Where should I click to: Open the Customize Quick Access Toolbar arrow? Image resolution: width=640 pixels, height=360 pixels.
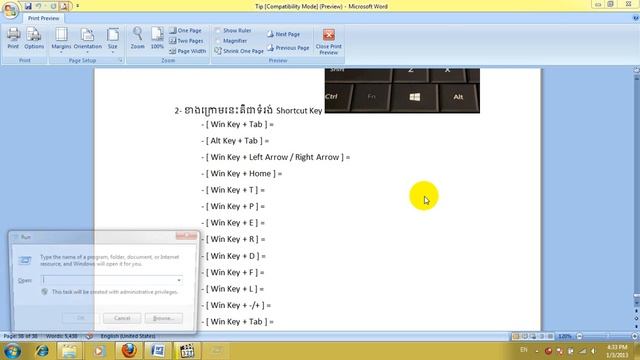78,6
